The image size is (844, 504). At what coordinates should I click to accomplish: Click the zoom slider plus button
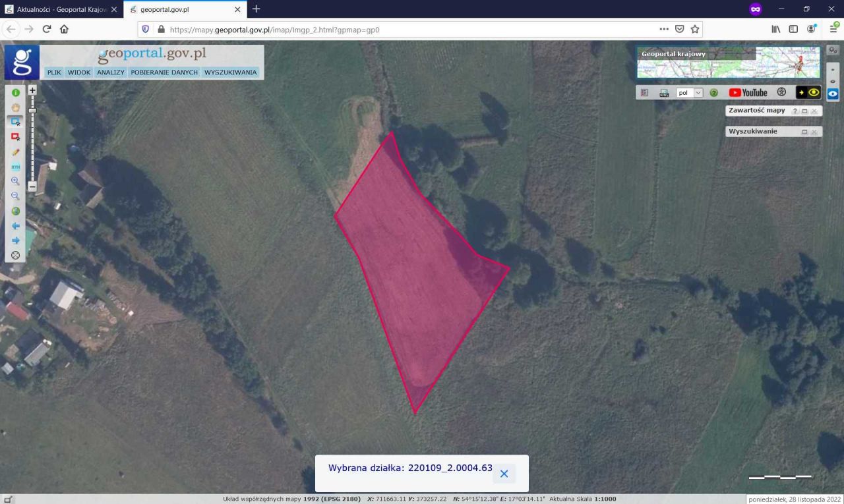pyautogui.click(x=32, y=90)
